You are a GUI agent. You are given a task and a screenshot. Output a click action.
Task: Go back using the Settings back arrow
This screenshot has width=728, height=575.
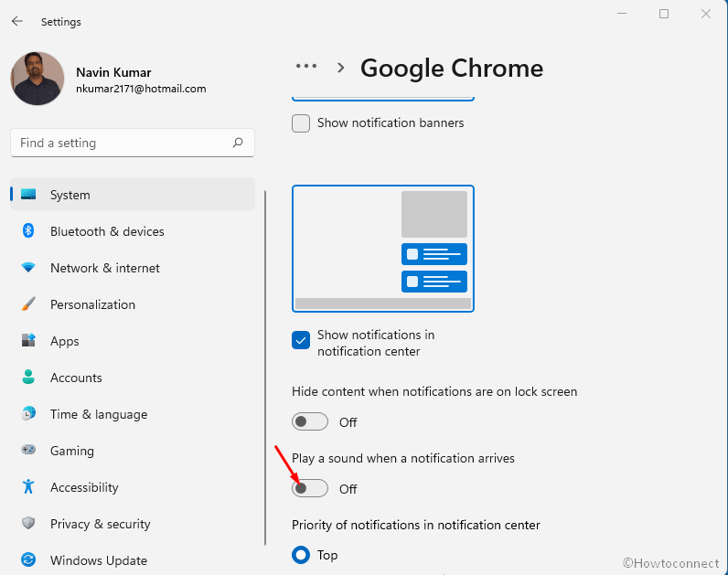(x=17, y=21)
